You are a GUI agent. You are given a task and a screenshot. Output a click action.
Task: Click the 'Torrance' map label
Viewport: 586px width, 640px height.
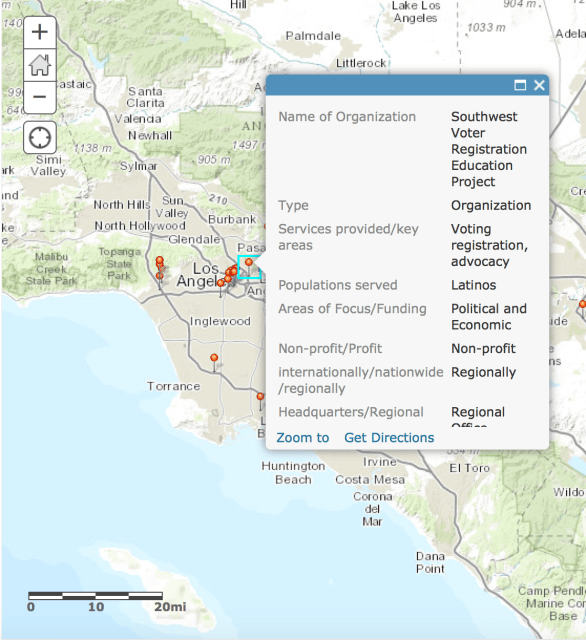(x=173, y=386)
